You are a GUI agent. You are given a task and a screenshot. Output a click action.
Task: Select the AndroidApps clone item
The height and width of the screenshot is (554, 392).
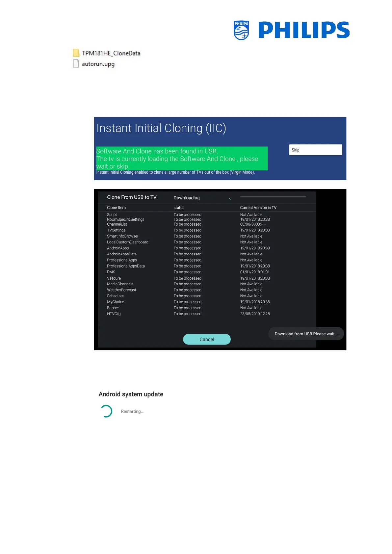click(118, 248)
